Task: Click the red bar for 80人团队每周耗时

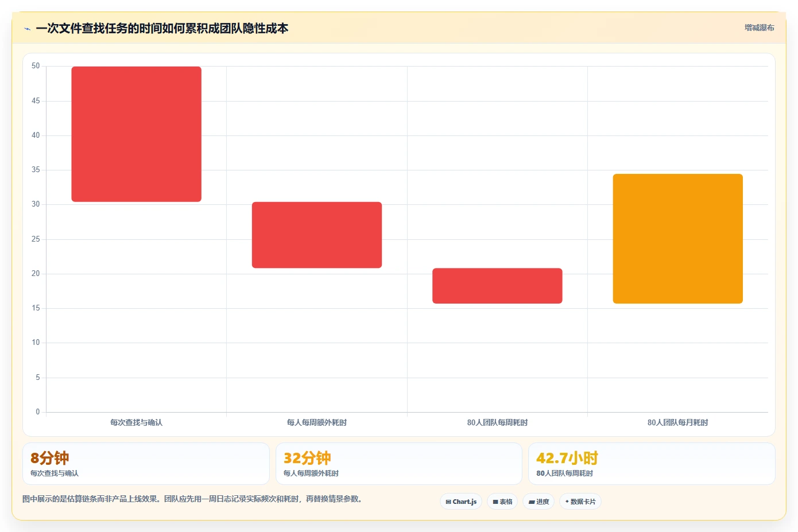Action: click(x=497, y=286)
